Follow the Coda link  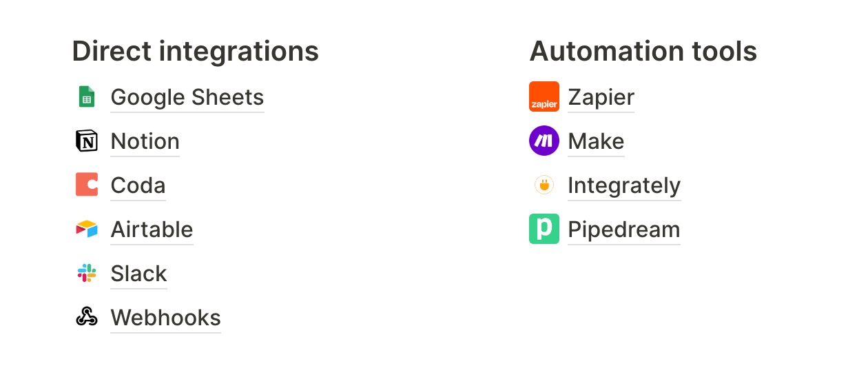coord(138,185)
